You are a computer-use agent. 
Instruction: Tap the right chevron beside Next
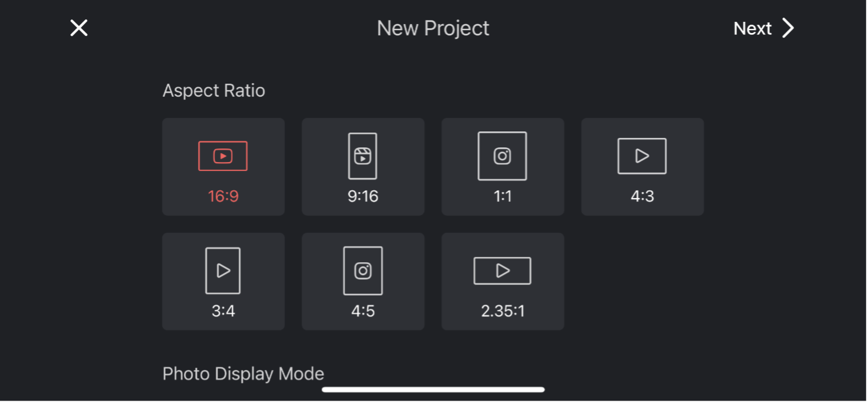tap(788, 28)
